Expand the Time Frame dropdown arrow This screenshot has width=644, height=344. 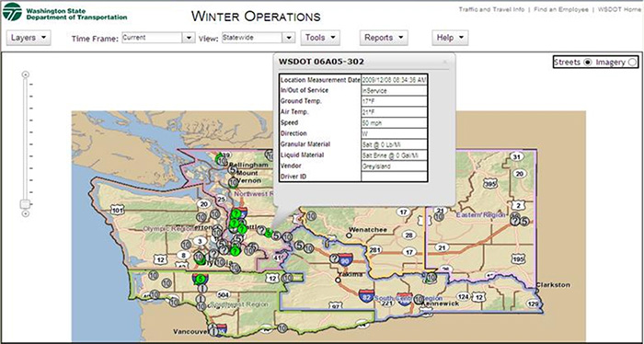[188, 38]
